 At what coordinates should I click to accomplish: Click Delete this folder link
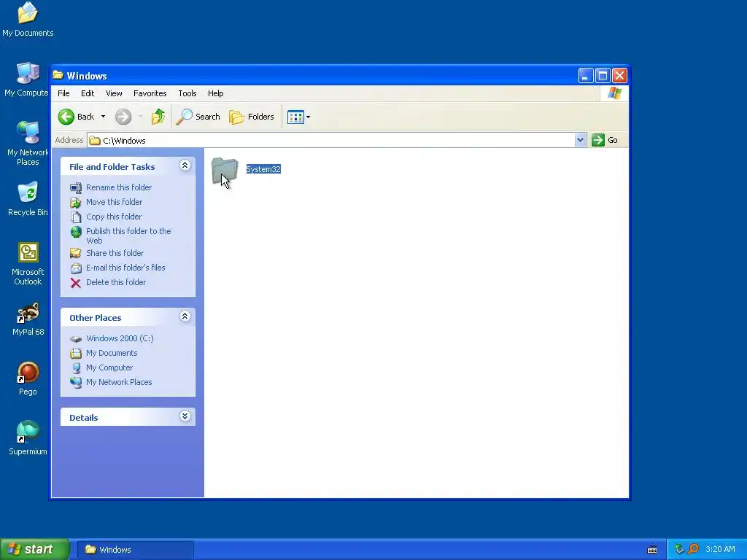point(116,282)
